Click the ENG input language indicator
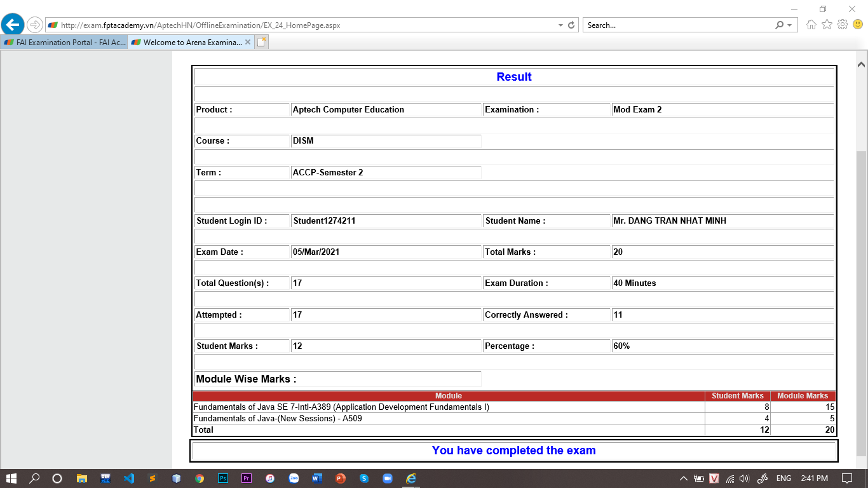This screenshot has height=488, width=868. (783, 478)
